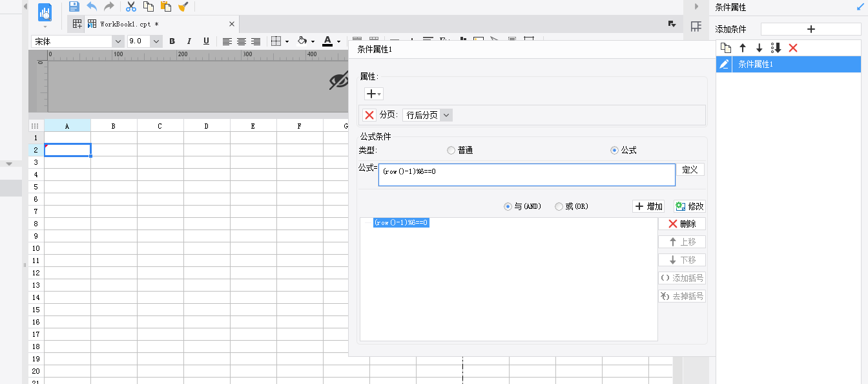
Task: Open the tab list dropdown arrow
Action: (672, 24)
